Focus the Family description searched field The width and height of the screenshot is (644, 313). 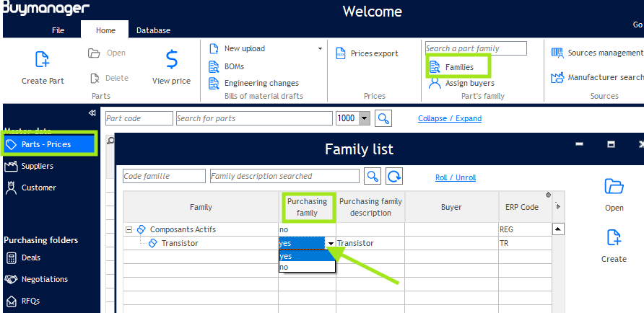pos(284,176)
